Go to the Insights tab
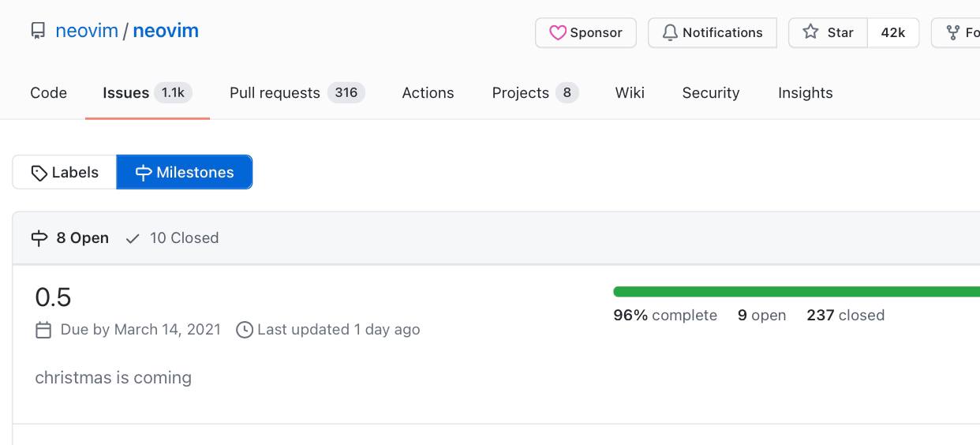Image resolution: width=980 pixels, height=445 pixels. [805, 93]
